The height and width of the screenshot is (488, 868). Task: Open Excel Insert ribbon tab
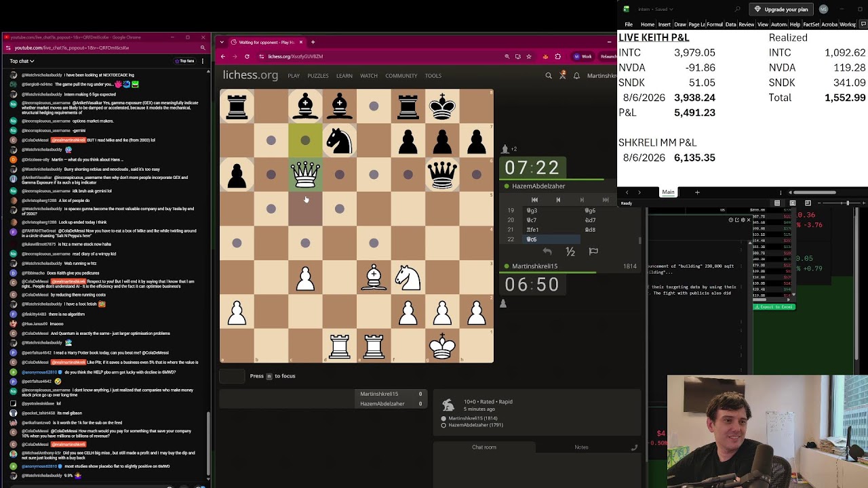pos(665,24)
